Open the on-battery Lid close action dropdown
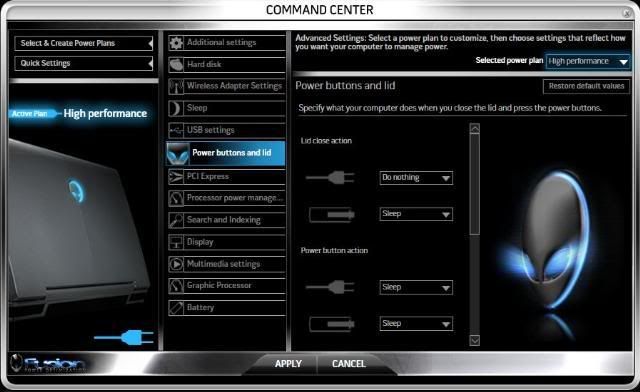Screen dimensions: 640x392 [x=416, y=214]
